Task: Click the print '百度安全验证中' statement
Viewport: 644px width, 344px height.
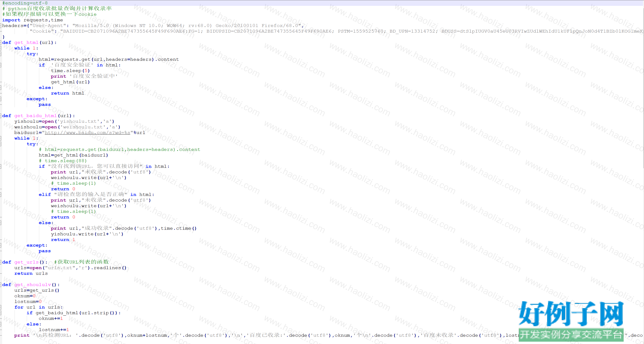Action: pos(84,76)
